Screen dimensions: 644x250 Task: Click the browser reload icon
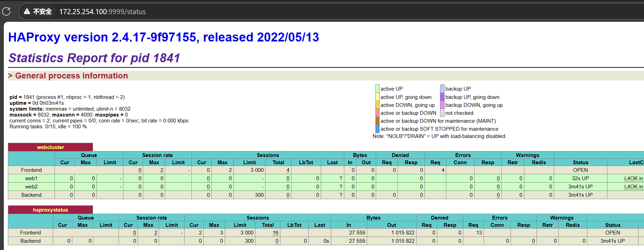[6, 11]
